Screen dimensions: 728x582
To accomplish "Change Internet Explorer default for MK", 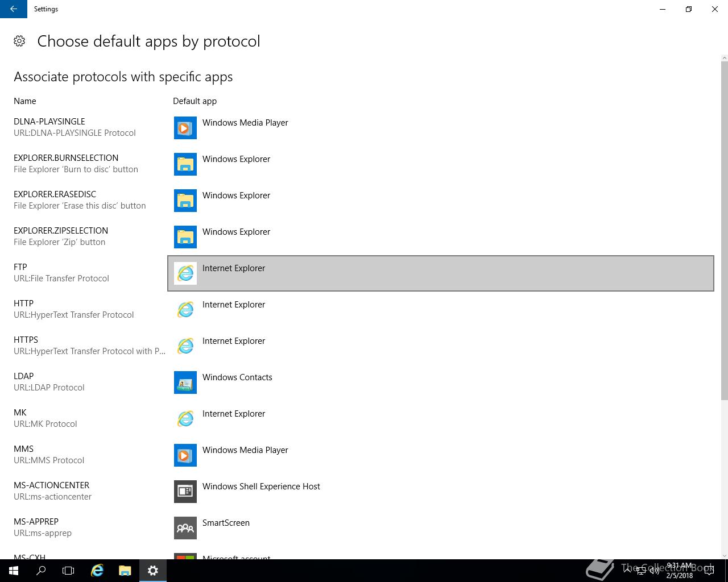I will coord(441,419).
